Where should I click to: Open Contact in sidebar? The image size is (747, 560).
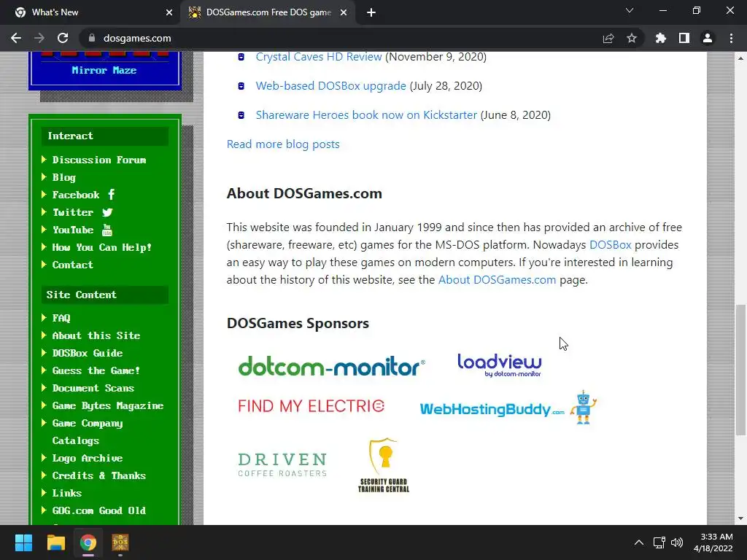[72, 265]
